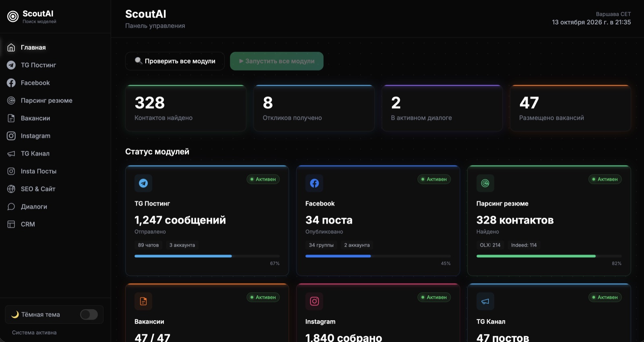The image size is (644, 342).
Task: Click the 2 В активном диалоге stat card
Action: coord(442,108)
